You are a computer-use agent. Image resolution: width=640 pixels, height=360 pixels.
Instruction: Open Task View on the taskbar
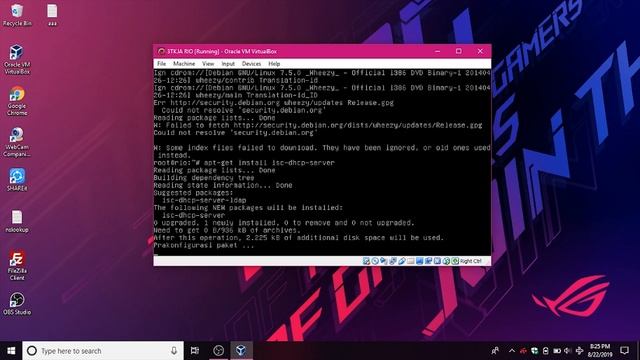coord(195,351)
